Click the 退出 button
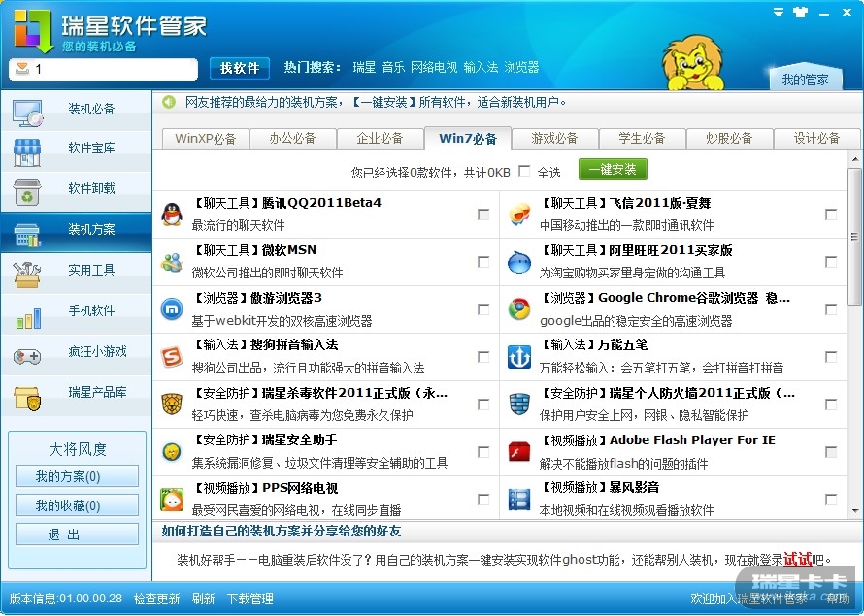The height and width of the screenshot is (616, 864). pyautogui.click(x=77, y=535)
